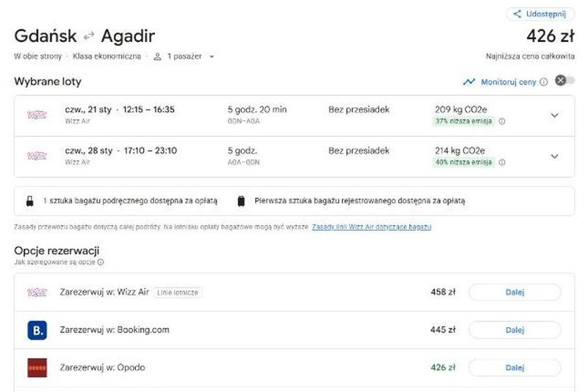Click the price trend graph icon
Viewport: 588px width, 392px height.
click(469, 82)
